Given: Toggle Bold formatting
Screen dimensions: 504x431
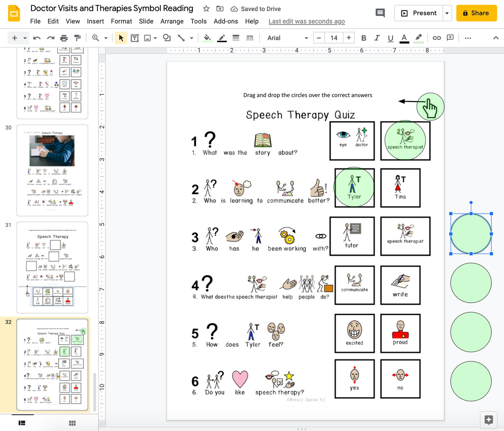Looking at the screenshot, I should [364, 38].
